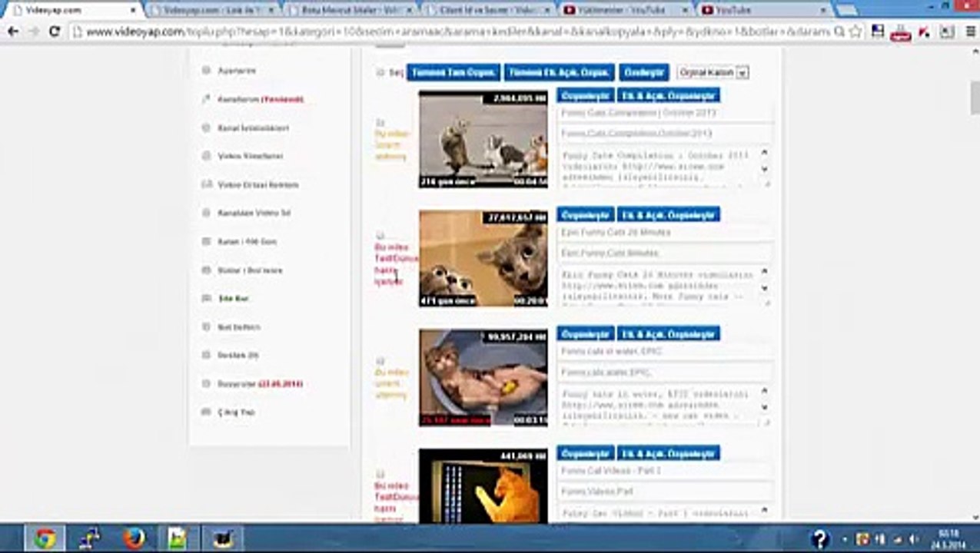Click the volume icon in system tray
The width and height of the screenshot is (980, 553).
[912, 538]
